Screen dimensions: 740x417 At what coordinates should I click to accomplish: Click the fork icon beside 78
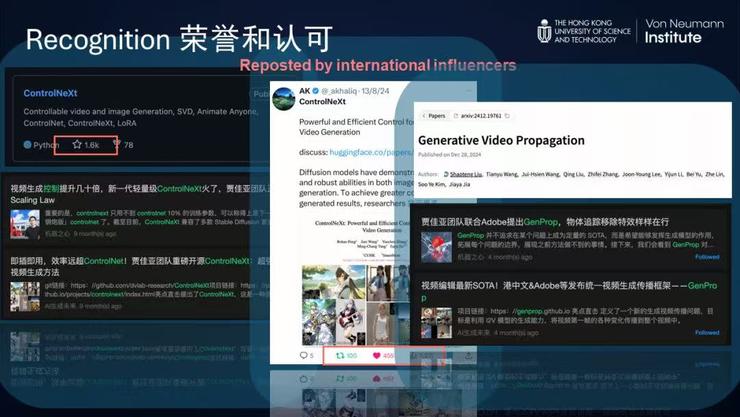tap(117, 144)
